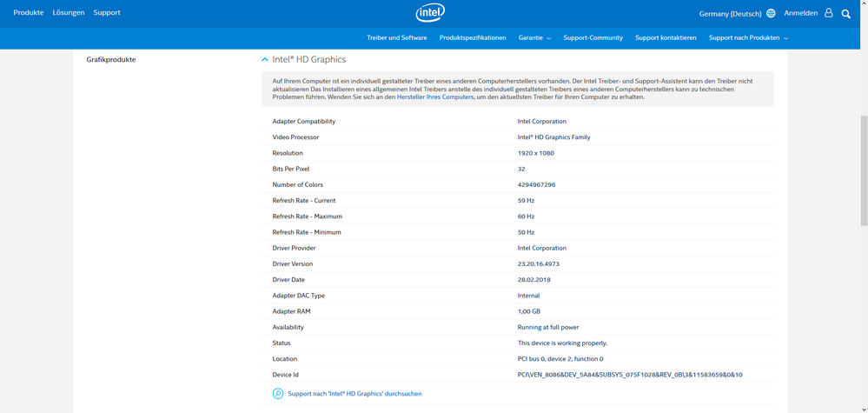Select the driver version value 23.20.16.4973
The image size is (868, 413).
tap(538, 264)
